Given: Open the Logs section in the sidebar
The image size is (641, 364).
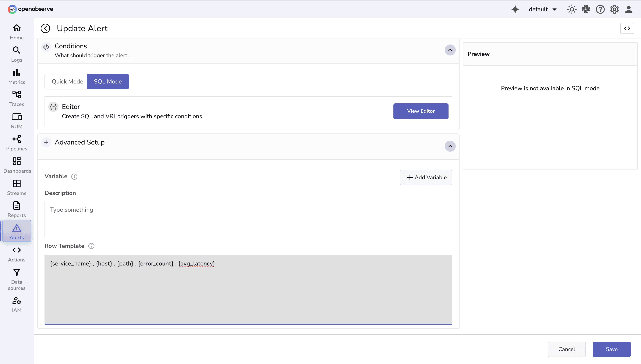Looking at the screenshot, I should click(x=16, y=54).
